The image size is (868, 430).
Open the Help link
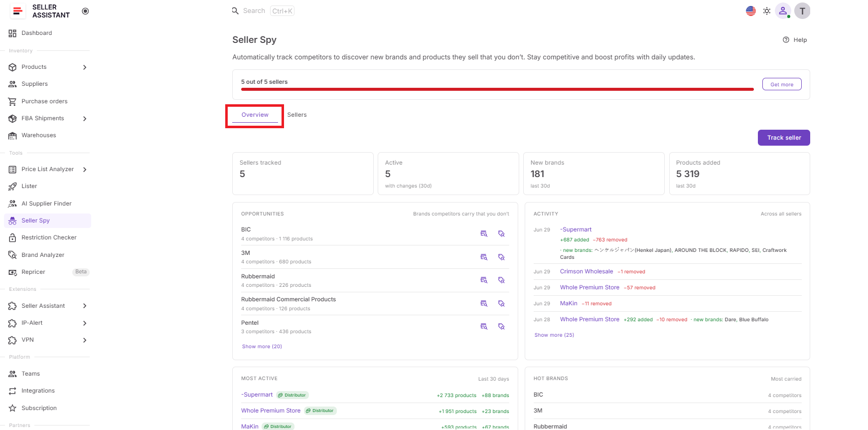pos(795,40)
